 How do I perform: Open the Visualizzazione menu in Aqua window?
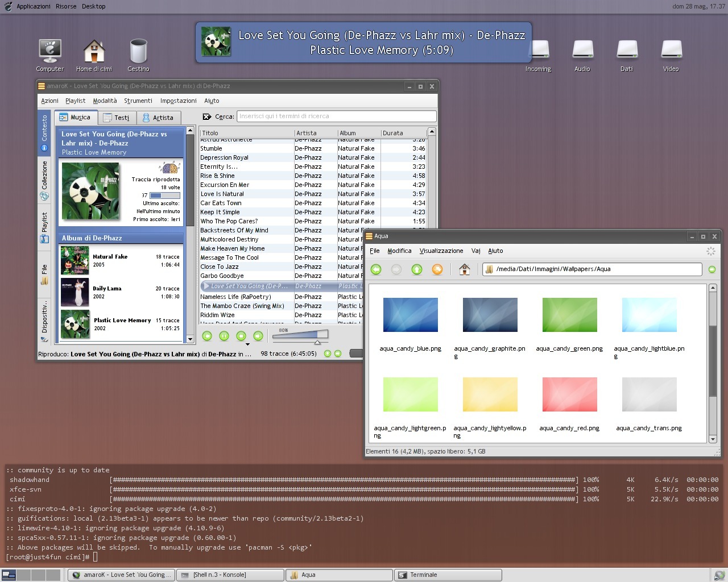pos(441,251)
